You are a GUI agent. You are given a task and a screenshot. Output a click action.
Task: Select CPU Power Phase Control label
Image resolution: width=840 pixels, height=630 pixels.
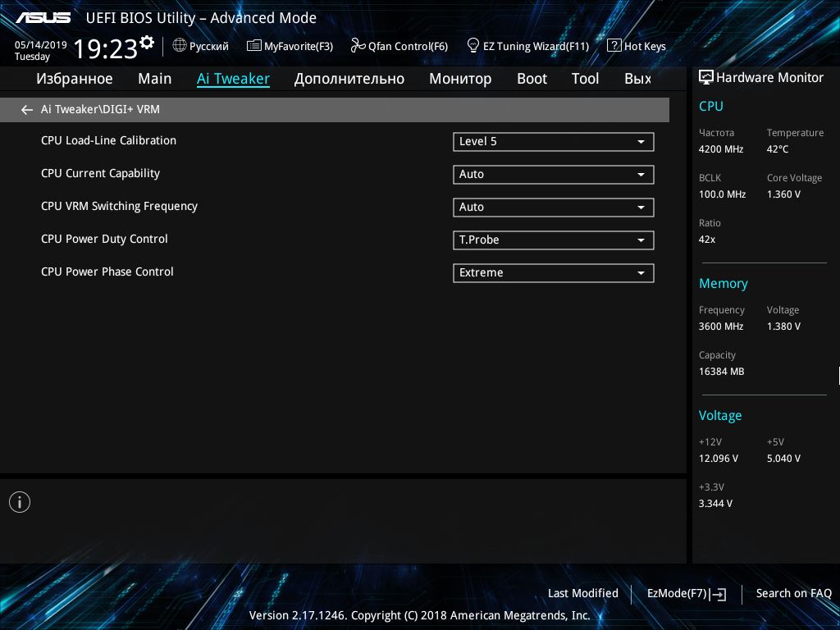(x=107, y=272)
